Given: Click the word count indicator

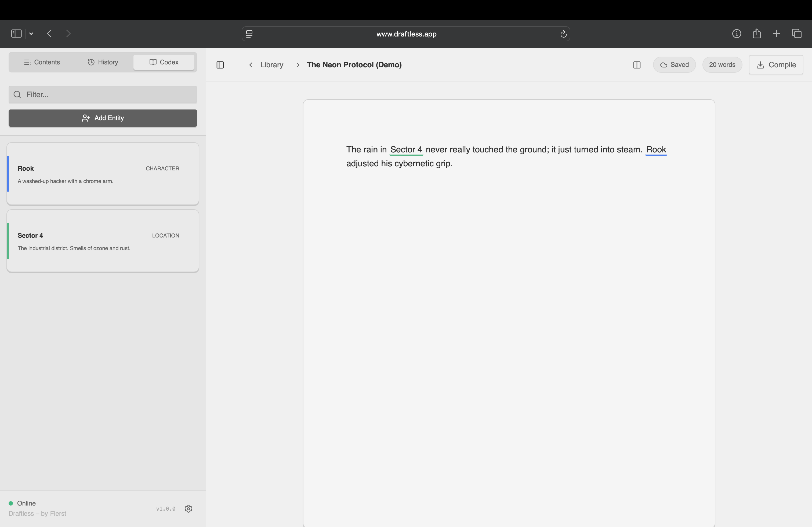Looking at the screenshot, I should [722, 64].
